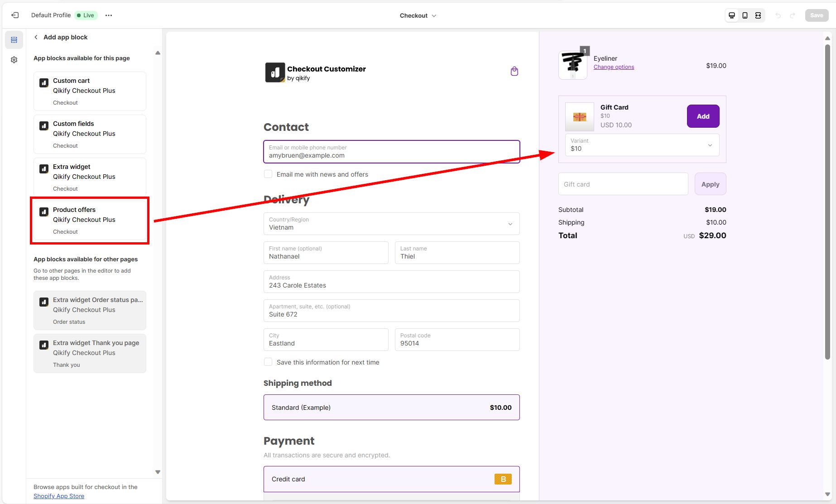Select Standard (Example) shipping method

point(392,408)
